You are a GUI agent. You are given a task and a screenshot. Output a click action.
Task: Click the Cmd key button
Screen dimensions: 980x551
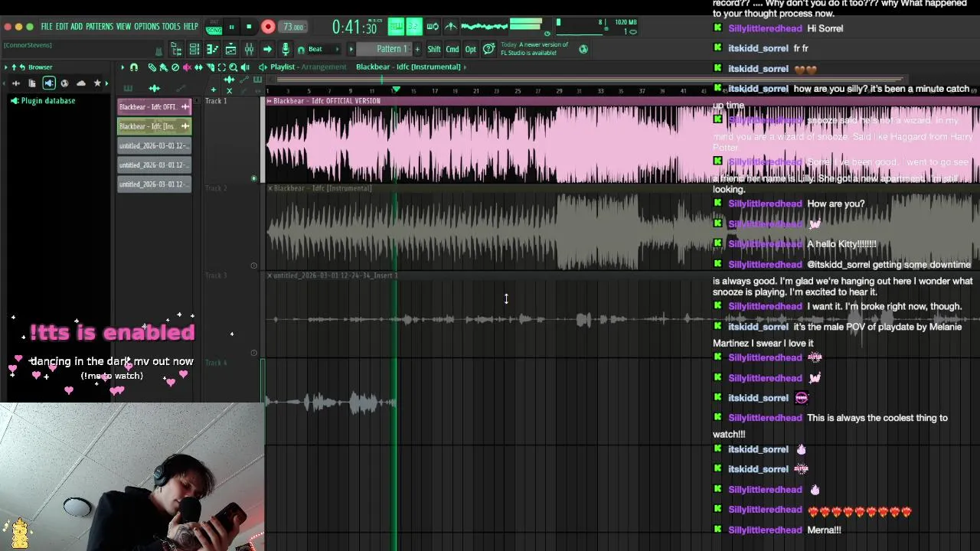pos(452,49)
